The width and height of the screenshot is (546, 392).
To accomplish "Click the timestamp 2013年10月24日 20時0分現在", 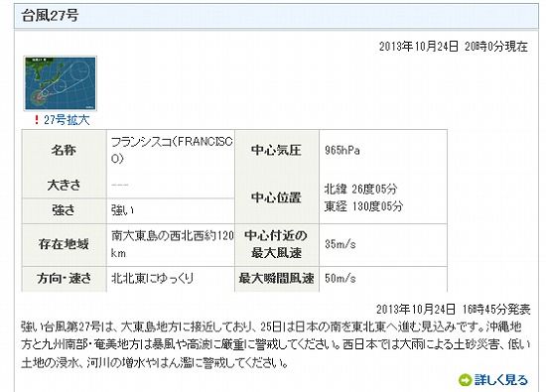I will pyautogui.click(x=454, y=47).
